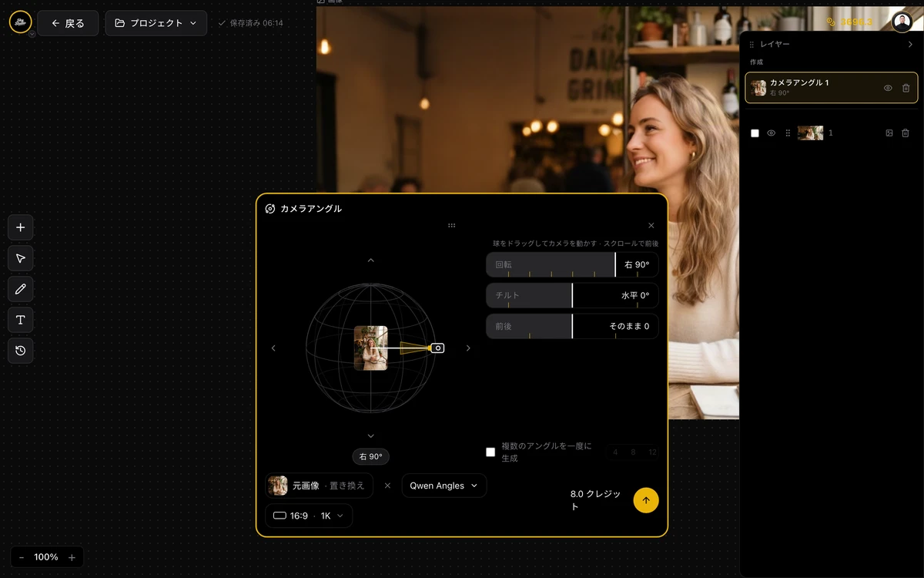Enable 複数のアングルを一度に生成 checkbox

490,452
